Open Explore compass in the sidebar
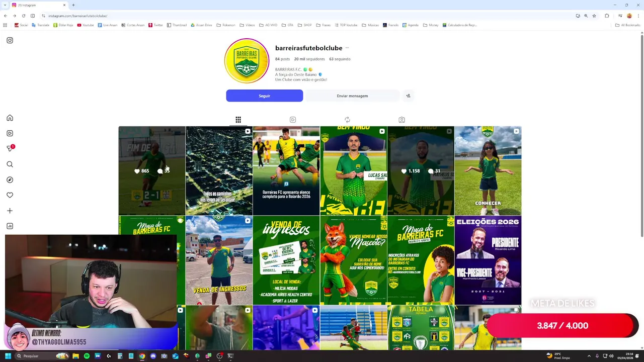 coord(10,179)
